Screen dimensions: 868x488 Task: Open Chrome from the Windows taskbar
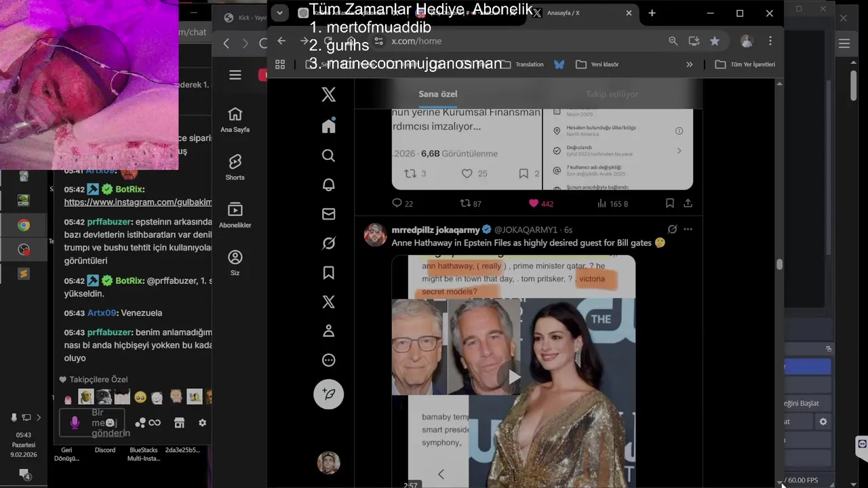click(24, 226)
